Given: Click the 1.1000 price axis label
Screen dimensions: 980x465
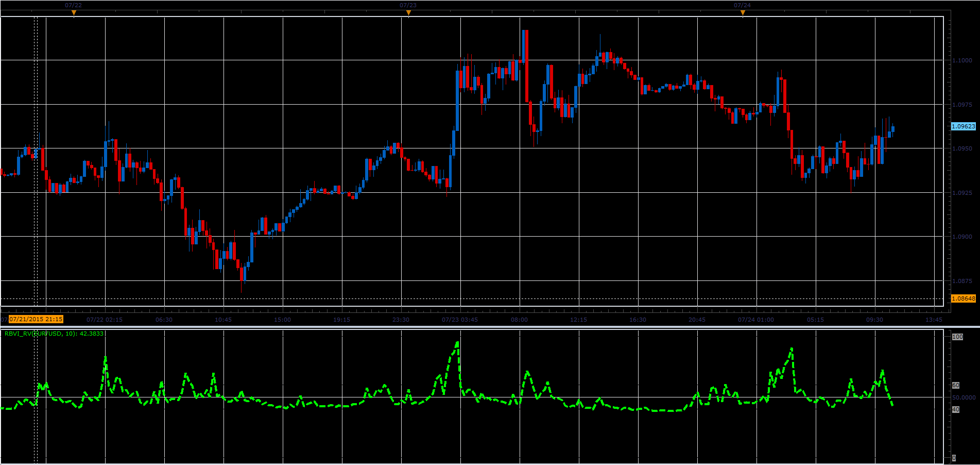Looking at the screenshot, I should tap(962, 60).
